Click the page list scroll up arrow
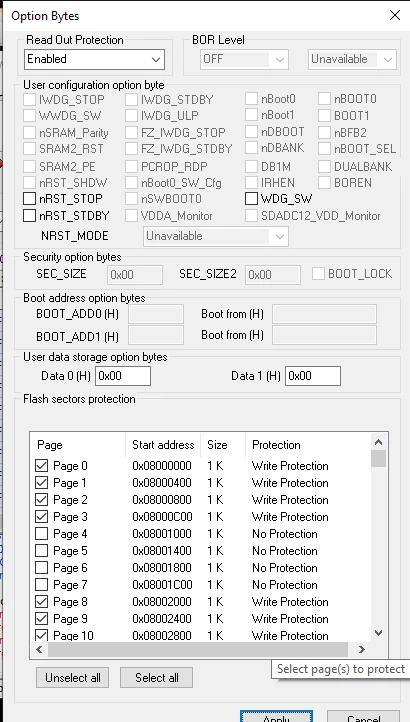The width and height of the screenshot is (410, 722). point(379,443)
